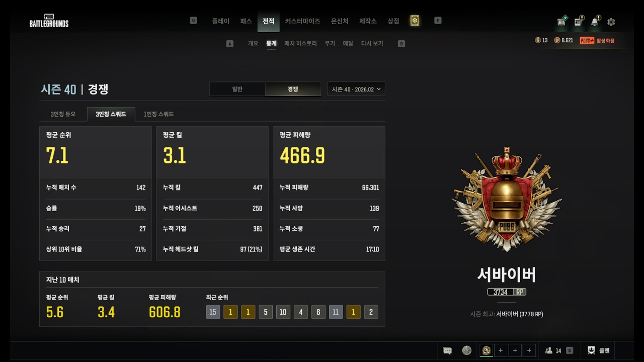Click the 활성화됨 PLUS status text
This screenshot has height=362, width=644.
tap(605, 41)
